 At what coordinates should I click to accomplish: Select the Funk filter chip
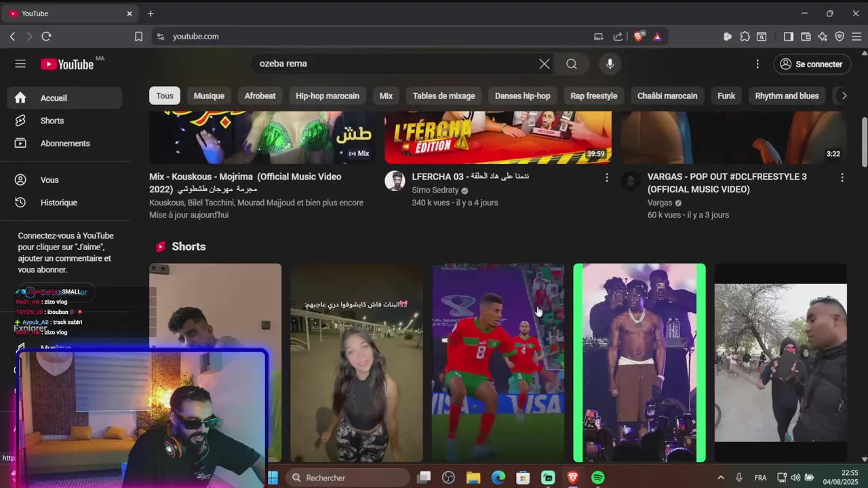coord(726,96)
